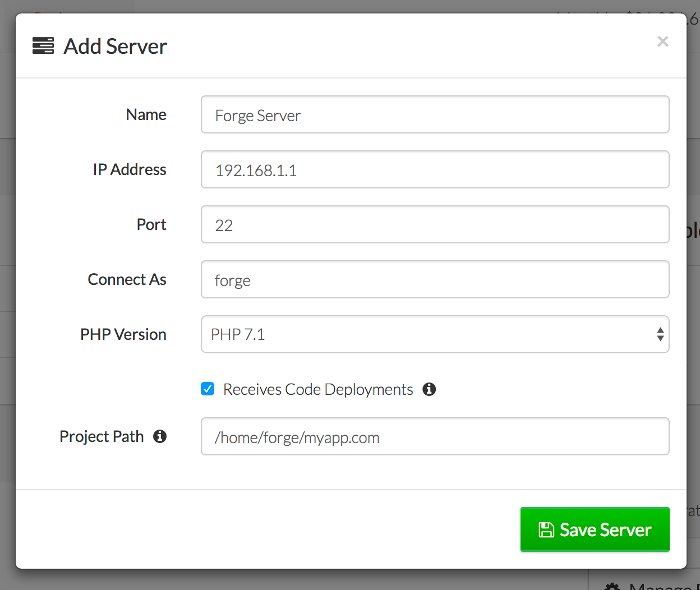Click the Connect As label
The image size is (700, 590).
(x=127, y=279)
